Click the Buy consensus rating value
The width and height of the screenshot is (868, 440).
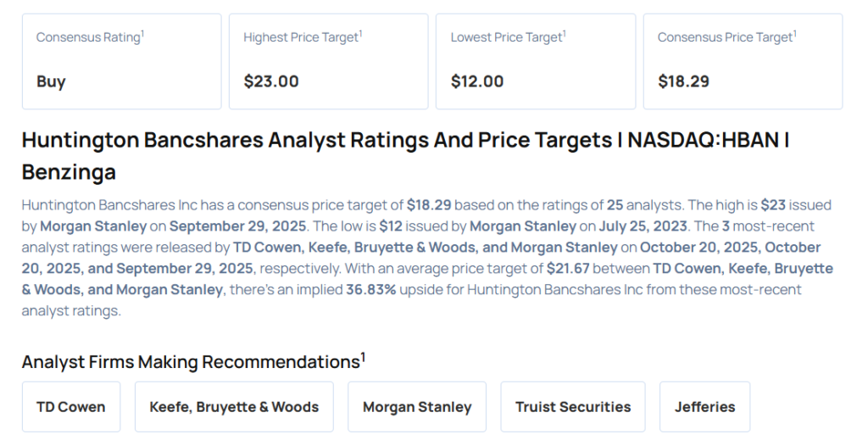[x=51, y=81]
